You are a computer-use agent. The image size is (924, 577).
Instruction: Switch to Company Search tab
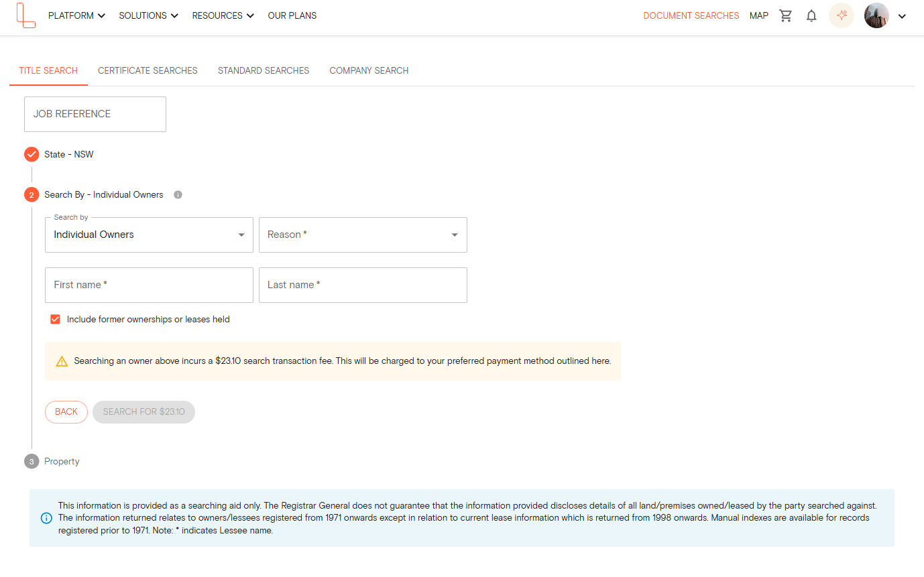[x=369, y=70]
